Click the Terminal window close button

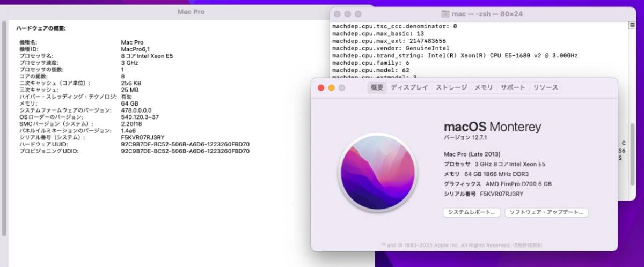[x=338, y=14]
